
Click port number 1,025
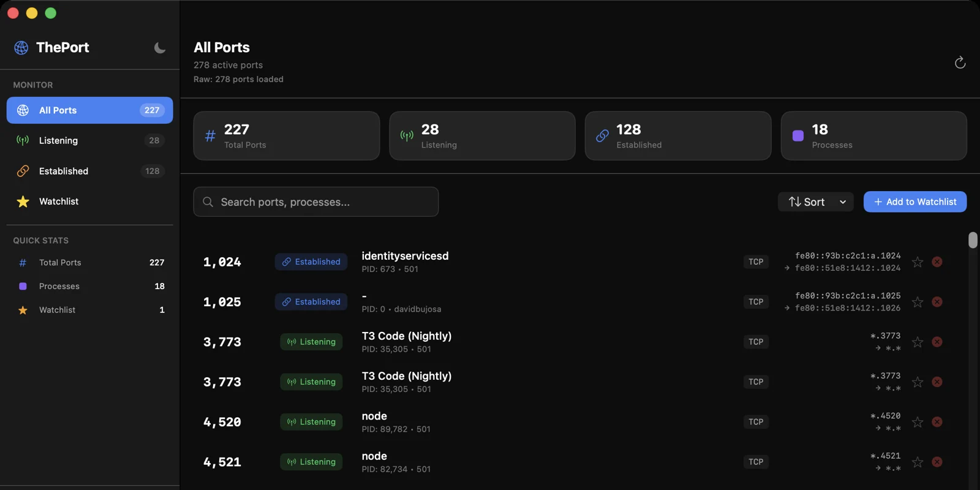click(222, 302)
